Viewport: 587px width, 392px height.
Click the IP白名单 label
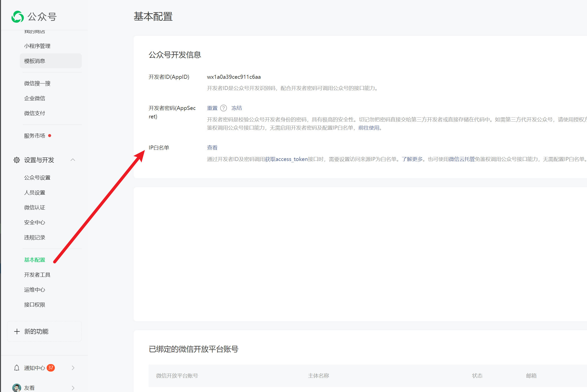click(159, 148)
